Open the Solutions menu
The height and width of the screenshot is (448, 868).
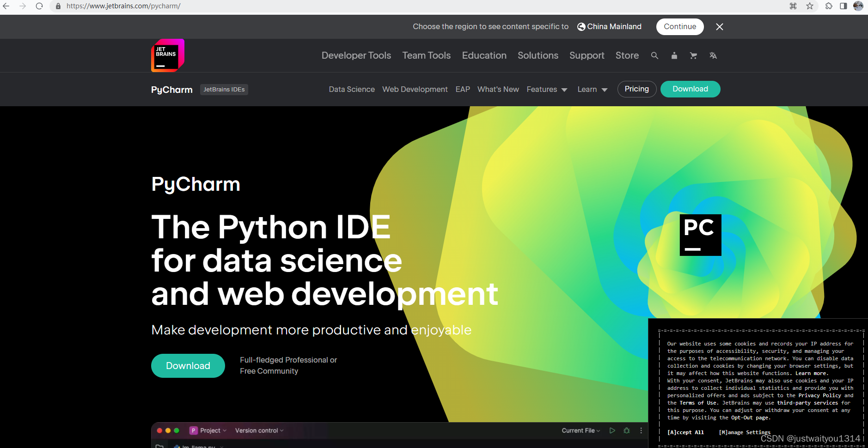538,55
